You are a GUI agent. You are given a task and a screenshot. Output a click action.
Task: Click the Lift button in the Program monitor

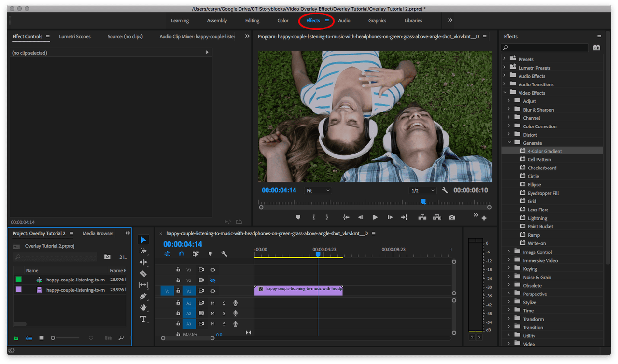click(x=422, y=217)
